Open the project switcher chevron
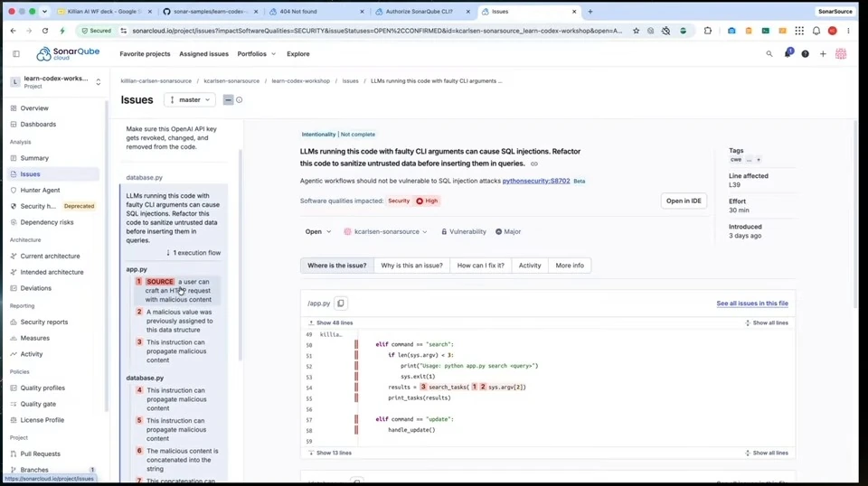Screen dimensions: 868x486 98,82
